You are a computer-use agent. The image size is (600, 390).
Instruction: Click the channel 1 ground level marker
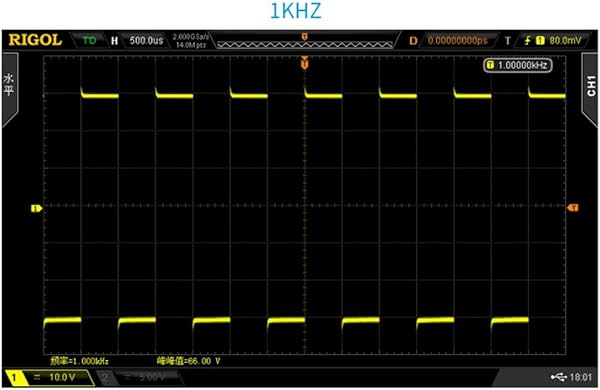coord(36,209)
